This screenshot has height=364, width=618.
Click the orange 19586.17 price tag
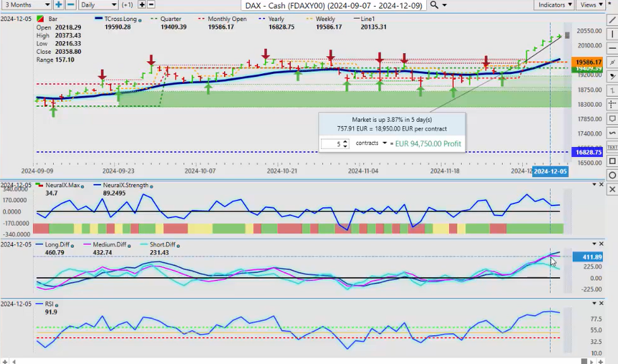(588, 62)
